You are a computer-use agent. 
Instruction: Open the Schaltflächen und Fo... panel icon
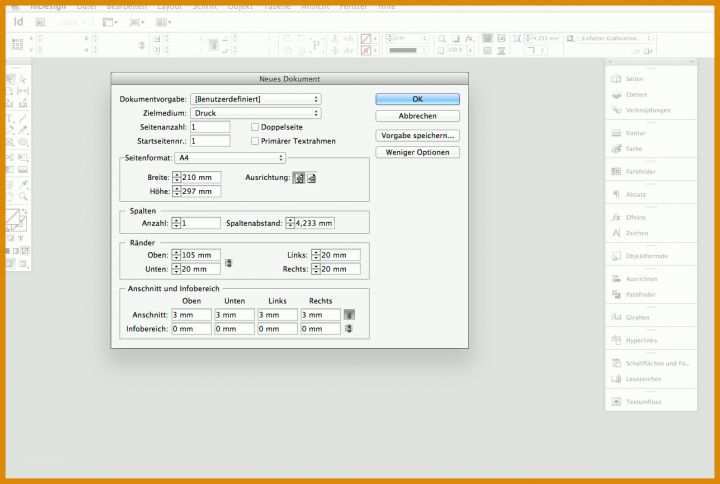616,363
